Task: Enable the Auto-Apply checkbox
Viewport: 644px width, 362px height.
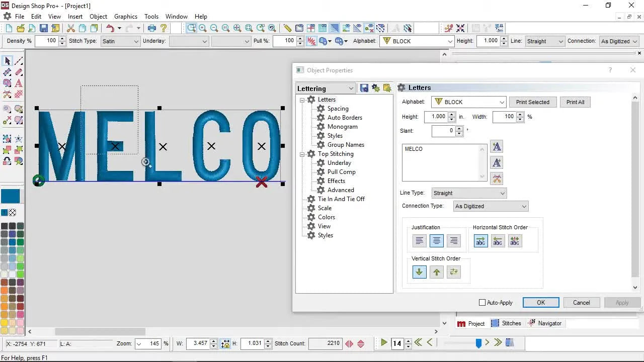Action: pos(481,303)
